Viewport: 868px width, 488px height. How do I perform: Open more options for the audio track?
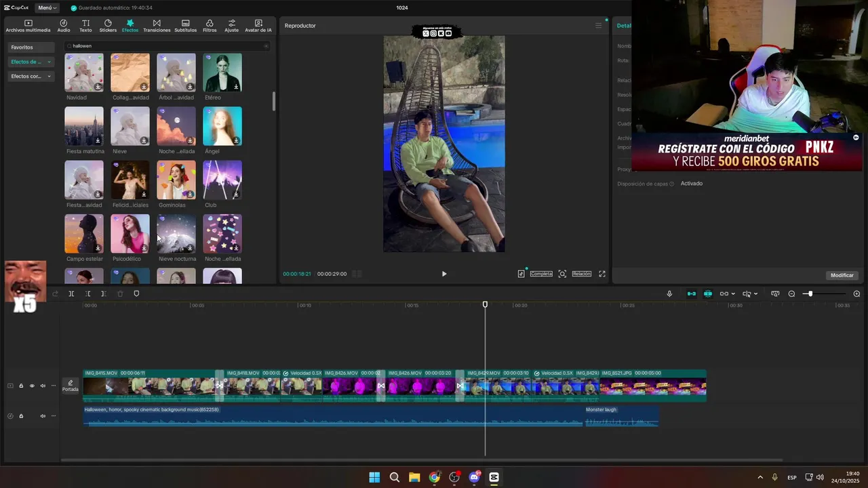54,416
